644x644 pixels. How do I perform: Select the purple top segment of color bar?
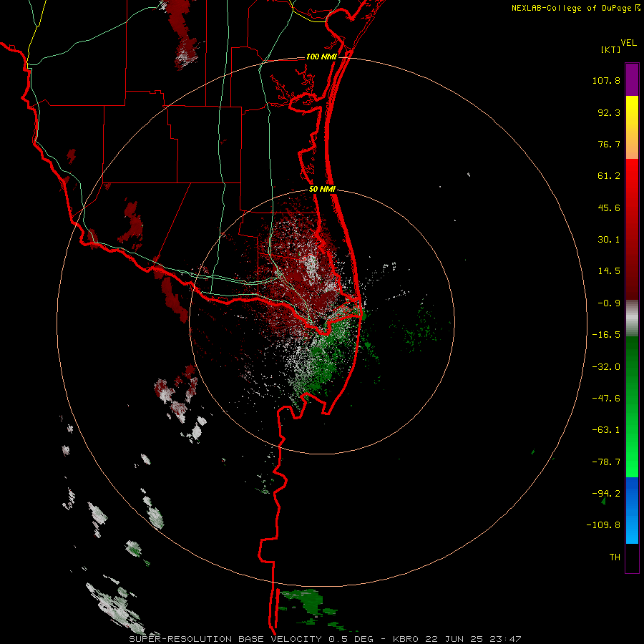(632, 79)
